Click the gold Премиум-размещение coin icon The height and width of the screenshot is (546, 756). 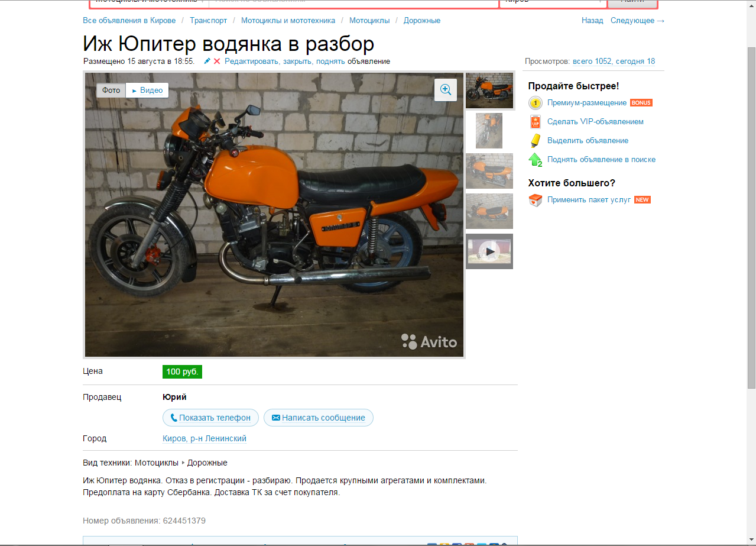click(x=535, y=103)
